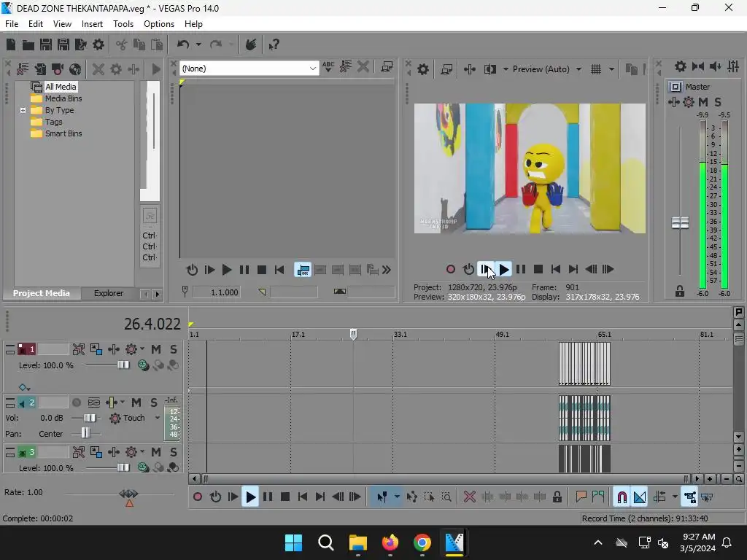This screenshot has height=560, width=747.
Task: Click the Save project icon
Action: pyautogui.click(x=46, y=44)
